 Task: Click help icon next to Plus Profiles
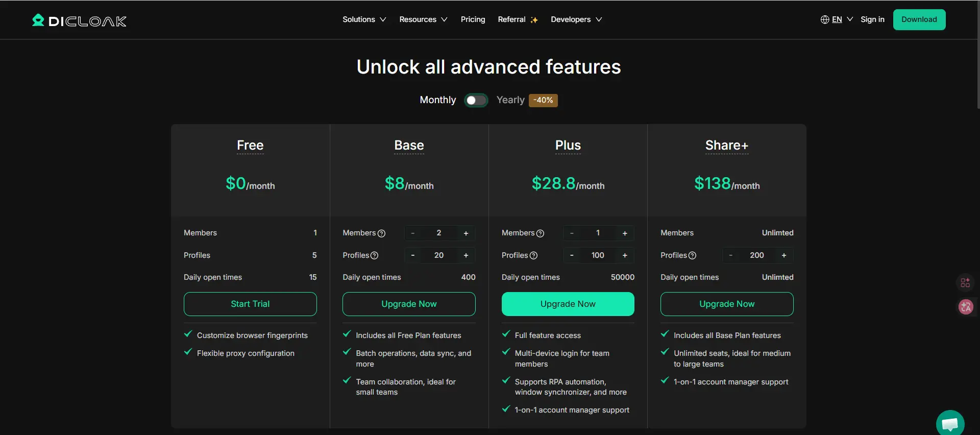(534, 255)
